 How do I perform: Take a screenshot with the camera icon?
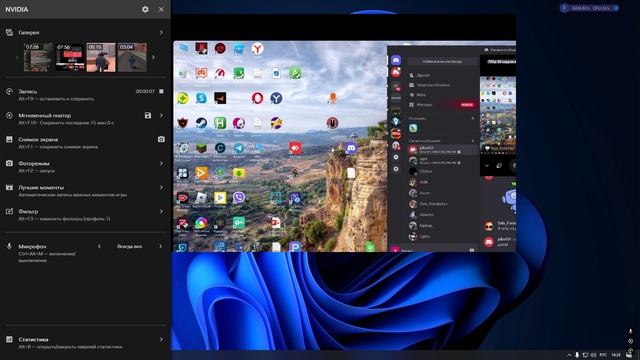(x=161, y=139)
